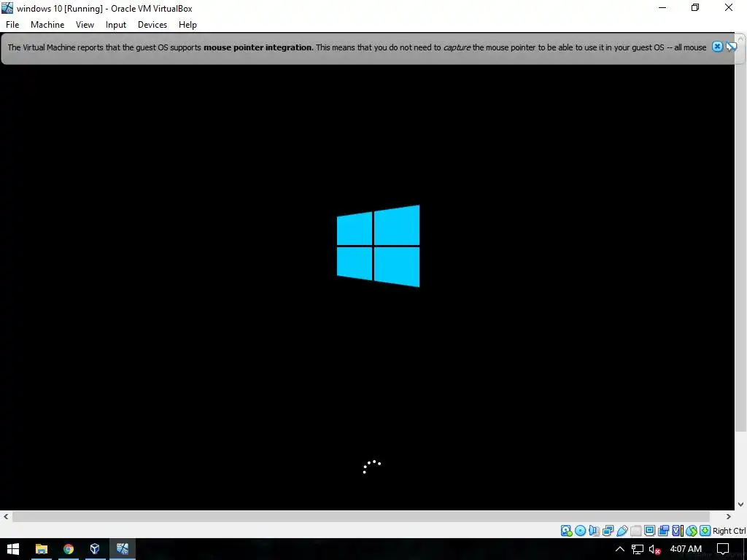Click the mouse integration status icon
The width and height of the screenshot is (747, 560).
[692, 531]
